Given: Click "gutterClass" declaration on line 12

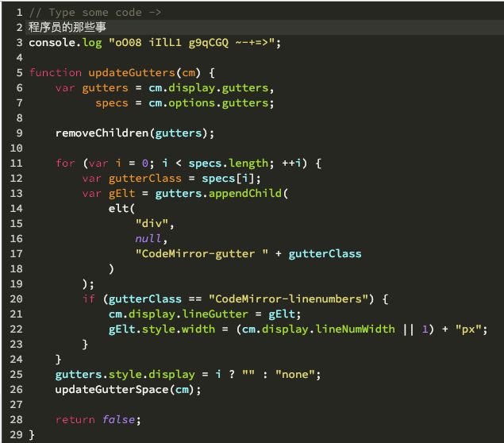Looking at the screenshot, I should (145, 179).
